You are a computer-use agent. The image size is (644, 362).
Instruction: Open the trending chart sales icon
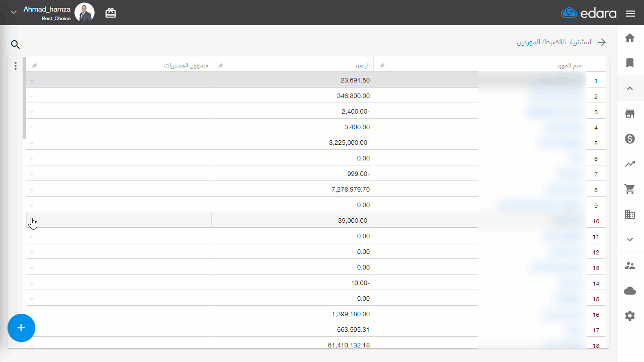[x=630, y=164]
